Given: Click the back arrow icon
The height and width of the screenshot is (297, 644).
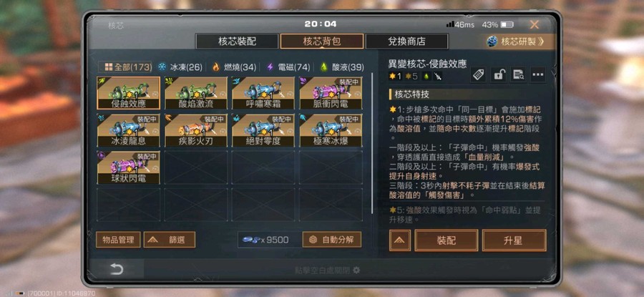Looking at the screenshot, I should [117, 269].
